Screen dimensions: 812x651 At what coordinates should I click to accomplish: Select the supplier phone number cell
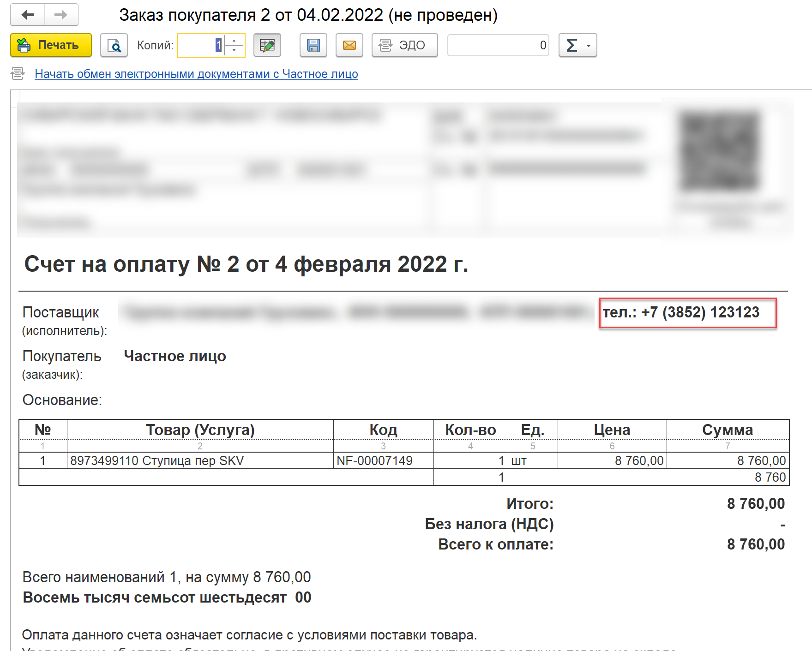(x=687, y=313)
